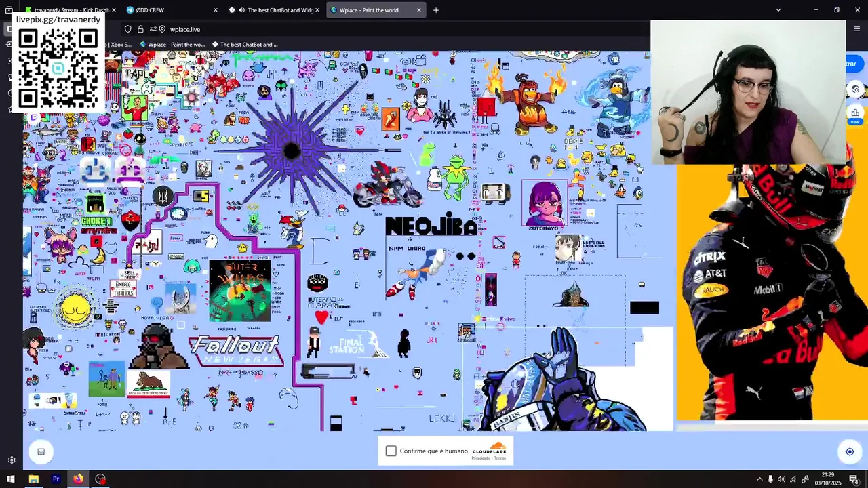Select the Wplace - Paint the world tab
The width and height of the screenshot is (868, 488).
pos(376,10)
